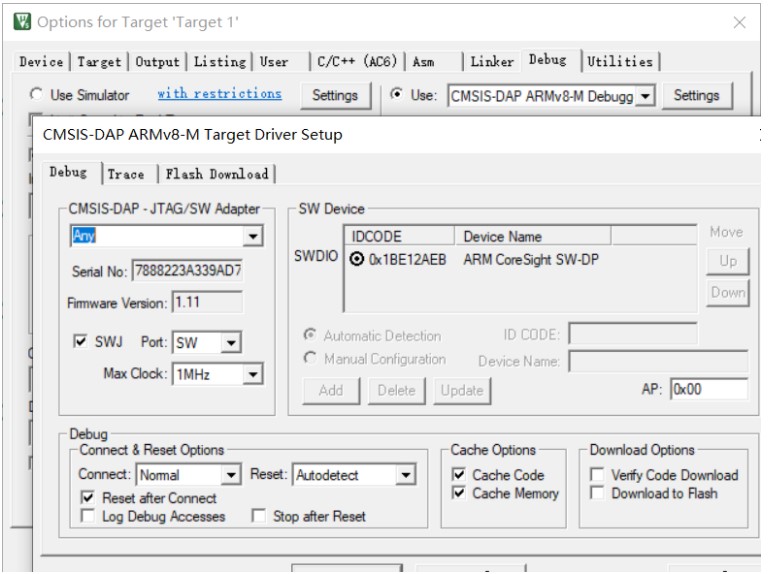This screenshot has height=574, width=768.
Task: Enable Verify Code Download checkbox
Action: coord(597,474)
